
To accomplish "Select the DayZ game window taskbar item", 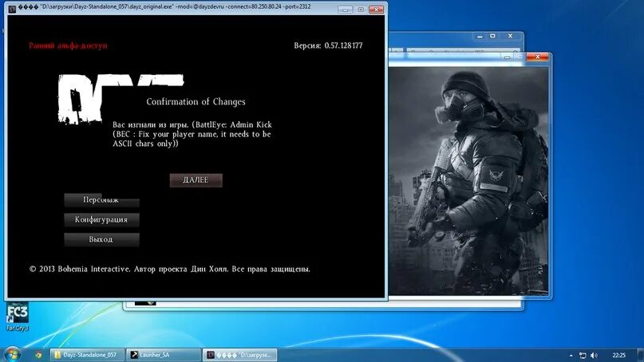I will (240, 355).
